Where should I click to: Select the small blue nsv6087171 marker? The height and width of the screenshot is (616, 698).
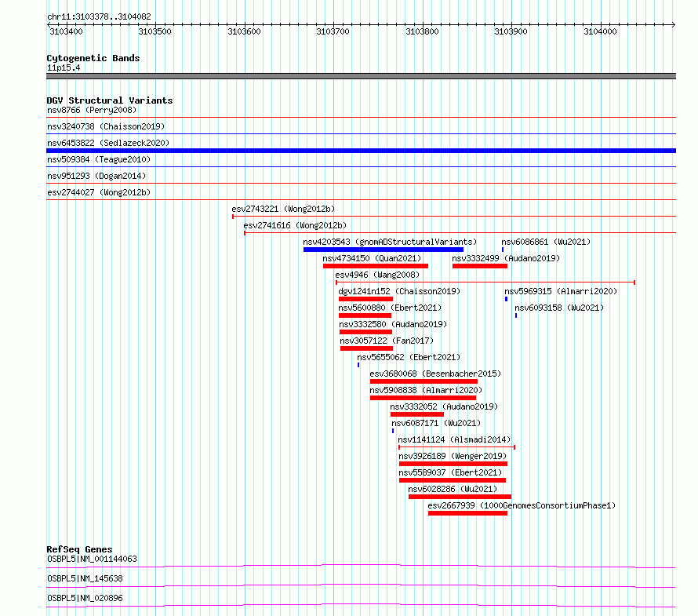click(393, 431)
